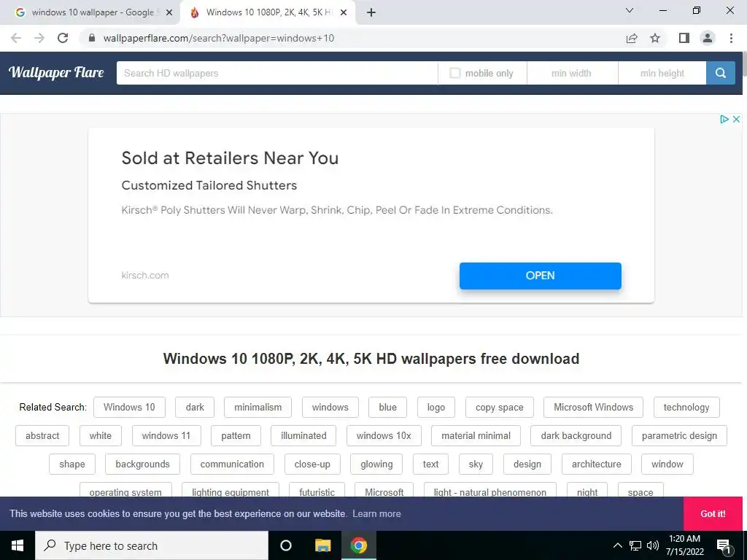The width and height of the screenshot is (747, 560).
Task: Click the taskbar clock showing 1:20 AM
Action: point(684,545)
